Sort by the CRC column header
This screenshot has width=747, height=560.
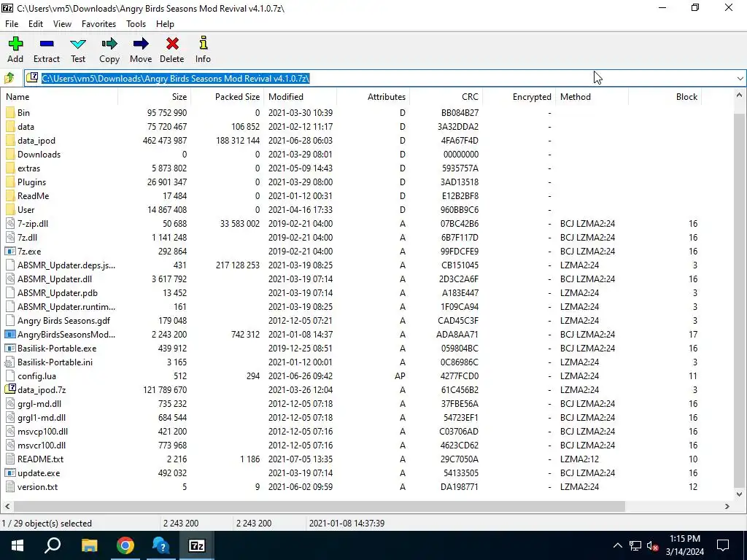coord(446,97)
